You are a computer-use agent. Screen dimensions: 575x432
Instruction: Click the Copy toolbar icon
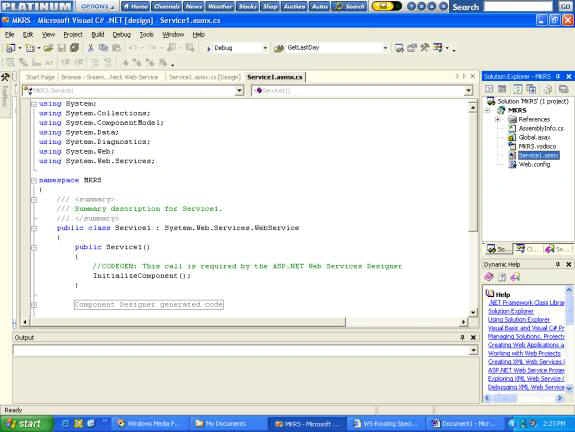tap(103, 48)
